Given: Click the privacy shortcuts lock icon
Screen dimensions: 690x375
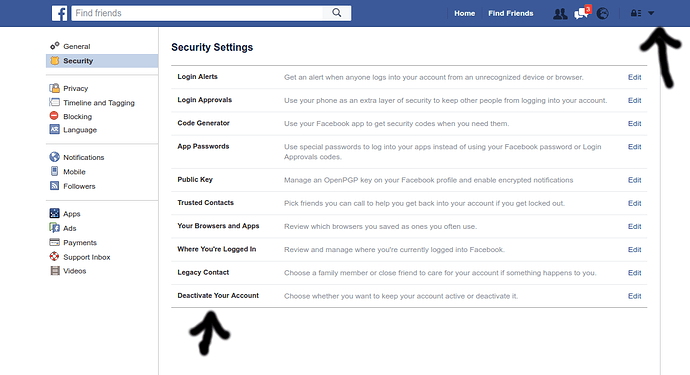Looking at the screenshot, I should 636,13.
